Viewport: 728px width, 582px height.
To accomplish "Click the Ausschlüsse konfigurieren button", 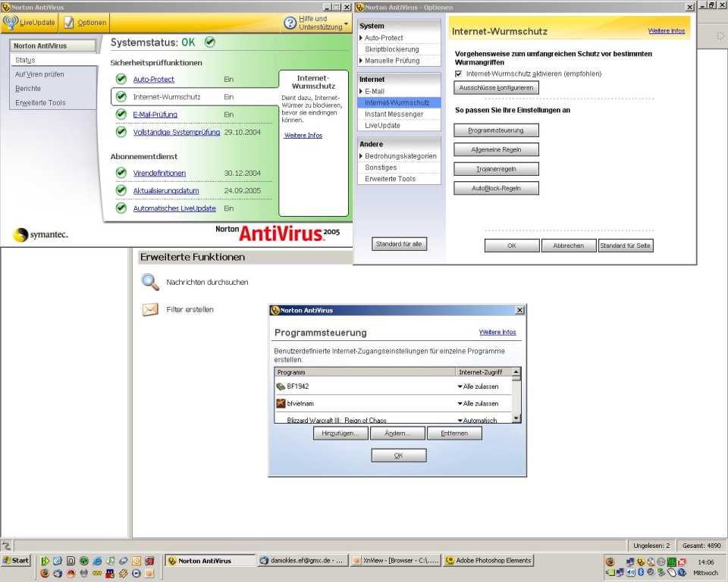I will pyautogui.click(x=496, y=88).
